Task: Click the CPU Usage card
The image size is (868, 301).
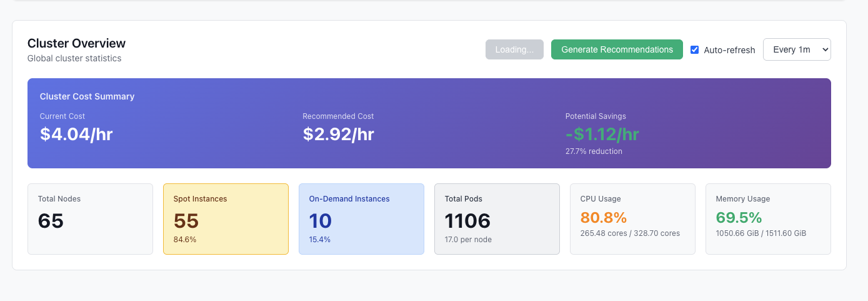Action: [632, 219]
